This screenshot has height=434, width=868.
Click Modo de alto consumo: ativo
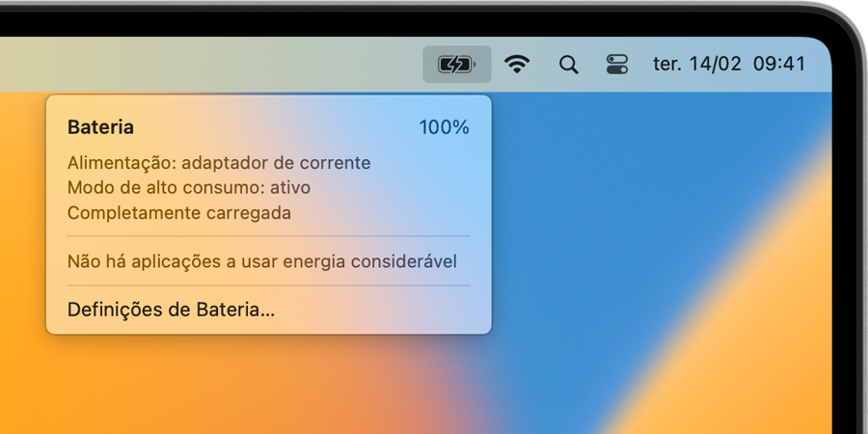pos(189,188)
